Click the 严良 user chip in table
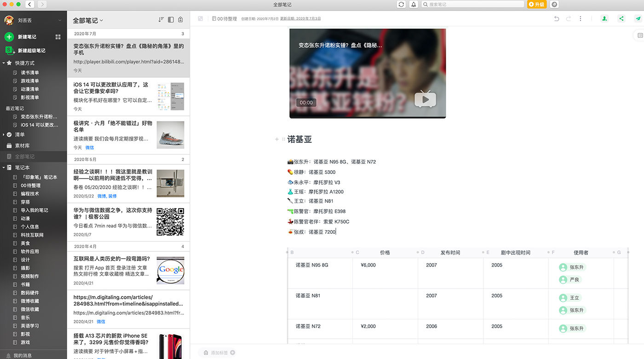Screen dimensions: 644x359 [569, 279]
